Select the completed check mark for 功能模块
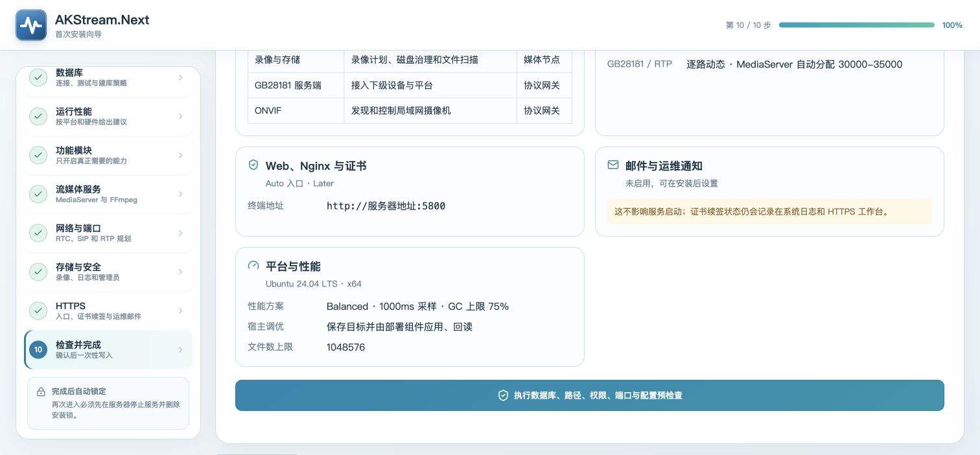 coord(38,156)
